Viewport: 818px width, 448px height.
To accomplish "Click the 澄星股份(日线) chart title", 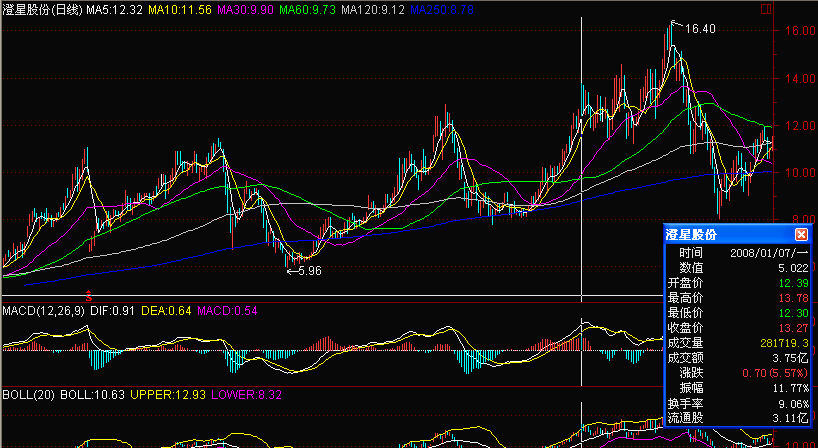I will pyautogui.click(x=41, y=9).
